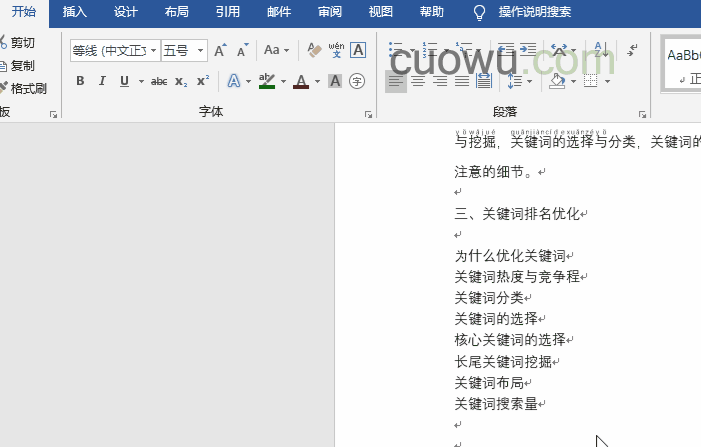Switch to the 布局 (Layout) tab

(177, 12)
